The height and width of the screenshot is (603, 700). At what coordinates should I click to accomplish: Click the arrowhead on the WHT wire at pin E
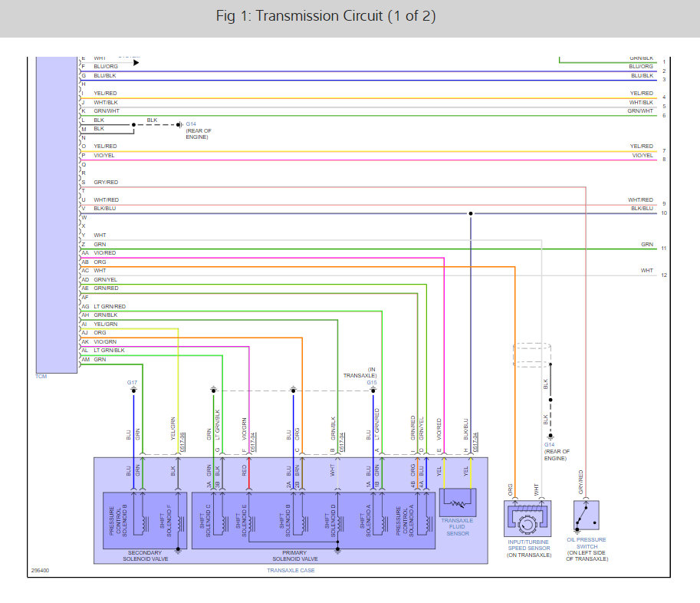click(136, 63)
